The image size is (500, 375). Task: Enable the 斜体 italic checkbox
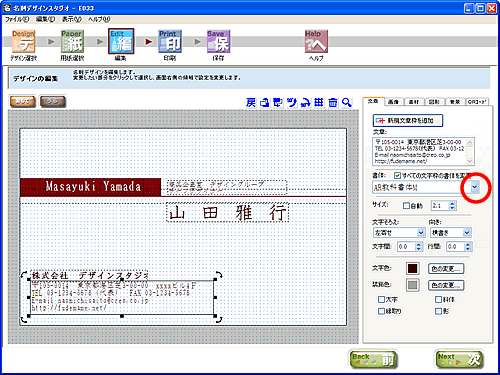point(438,299)
